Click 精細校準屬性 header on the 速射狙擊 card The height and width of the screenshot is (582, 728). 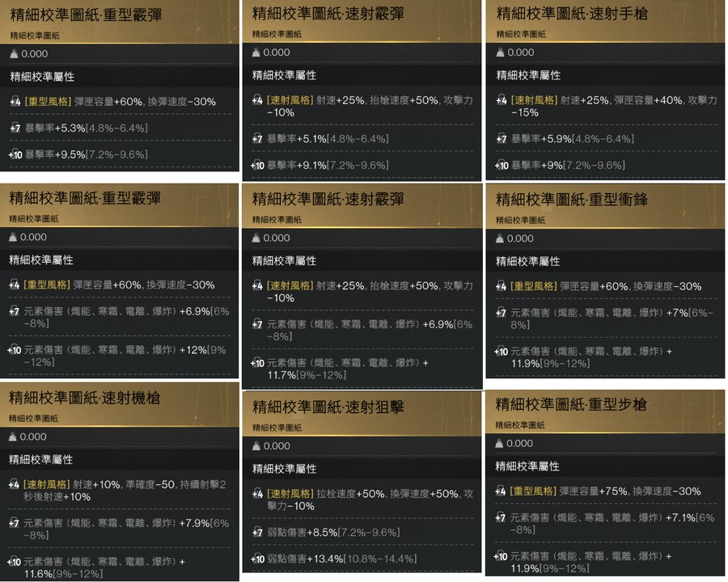(x=284, y=469)
